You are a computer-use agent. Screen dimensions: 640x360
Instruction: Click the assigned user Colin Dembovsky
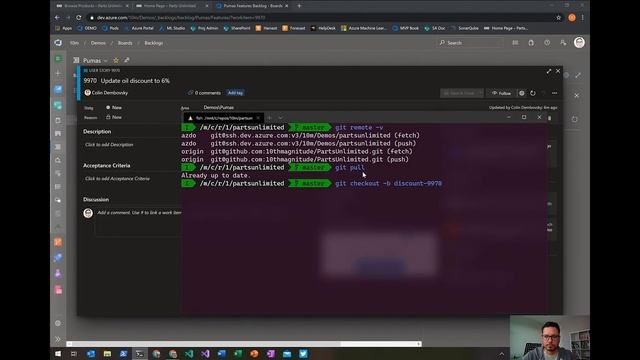(x=106, y=93)
